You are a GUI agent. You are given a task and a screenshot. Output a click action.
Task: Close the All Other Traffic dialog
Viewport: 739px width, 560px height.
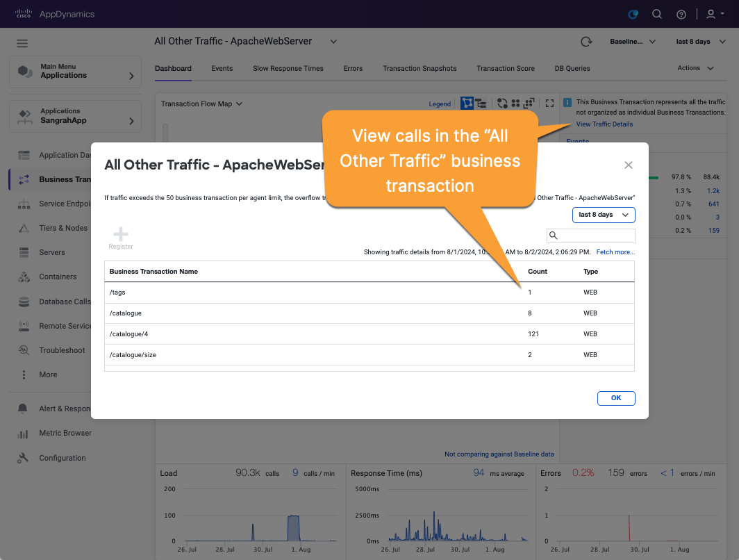click(629, 165)
